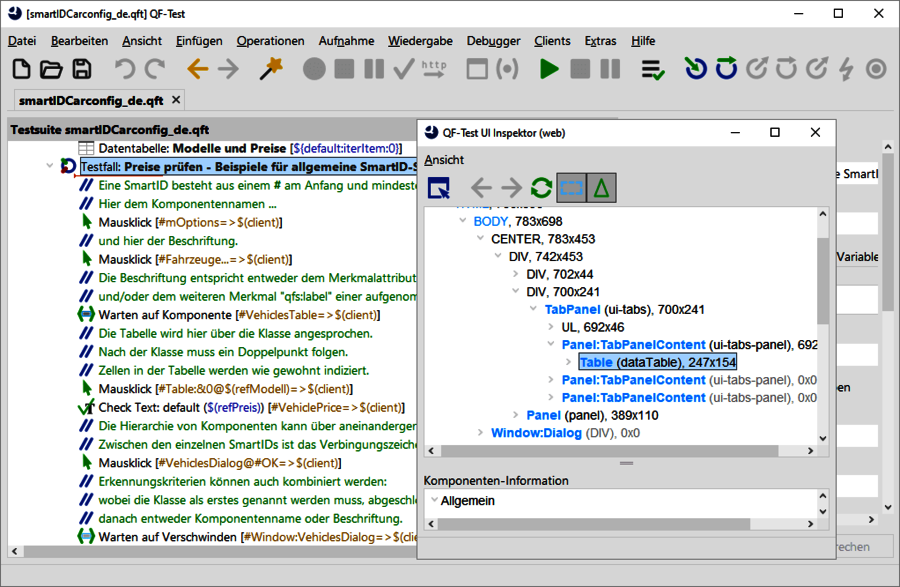Collapse the TabPanel (ui-tabs) node
The height and width of the screenshot is (587, 900).
(x=533, y=309)
